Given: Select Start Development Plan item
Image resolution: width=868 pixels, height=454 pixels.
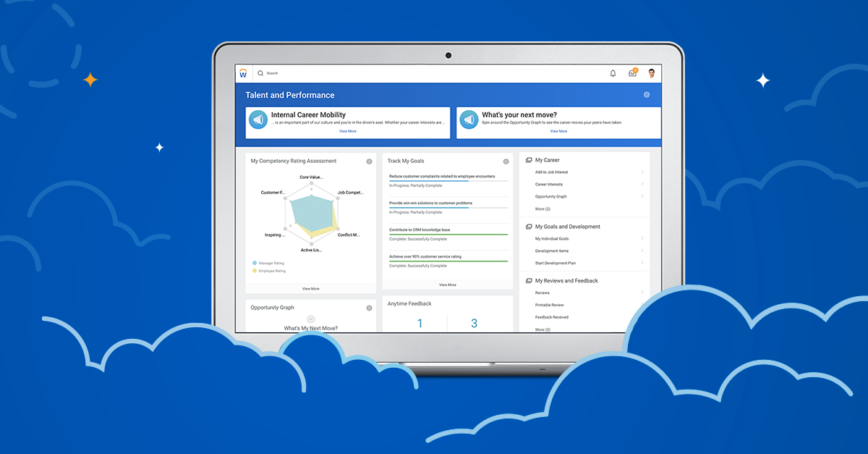Looking at the screenshot, I should pyautogui.click(x=556, y=263).
